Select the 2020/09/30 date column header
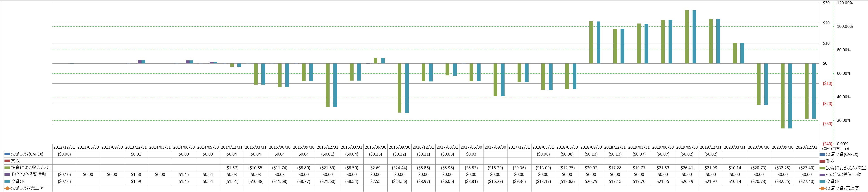The width and height of the screenshot is (868, 192). (783, 147)
